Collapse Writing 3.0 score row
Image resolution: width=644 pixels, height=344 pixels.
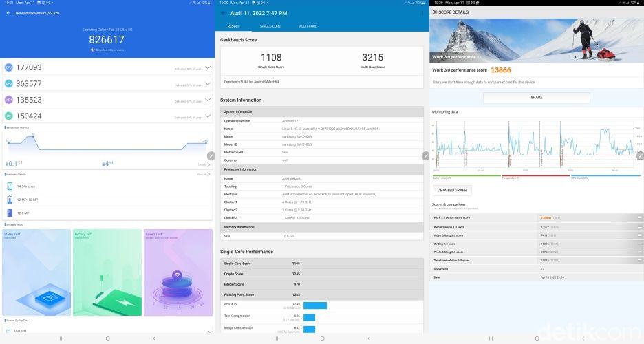coord(639,244)
